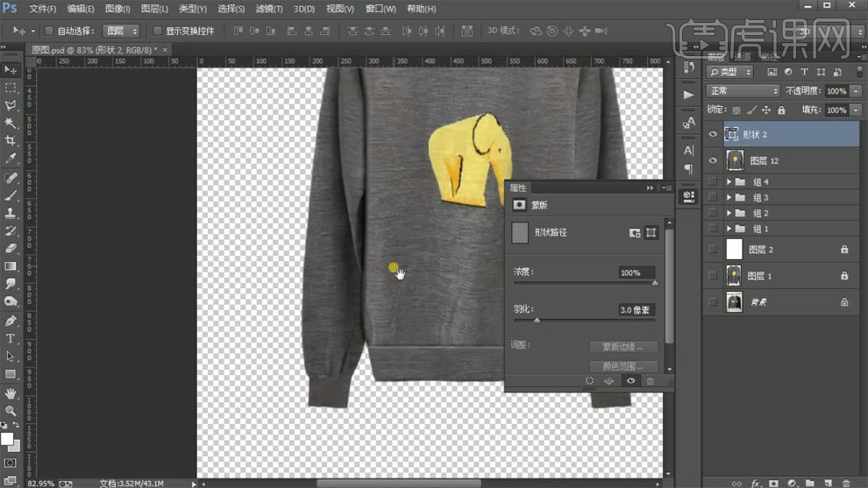
Task: Open the 编辑(E) menu
Action: 81,9
